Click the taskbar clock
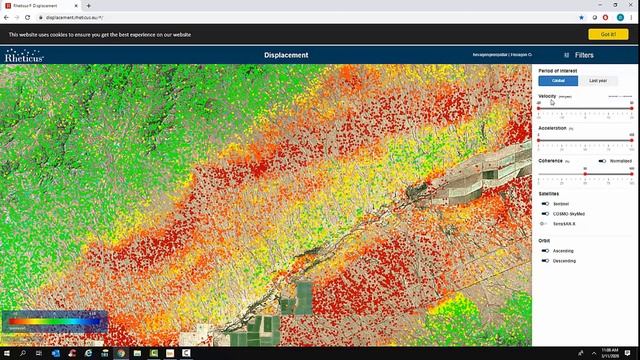 tap(610, 353)
